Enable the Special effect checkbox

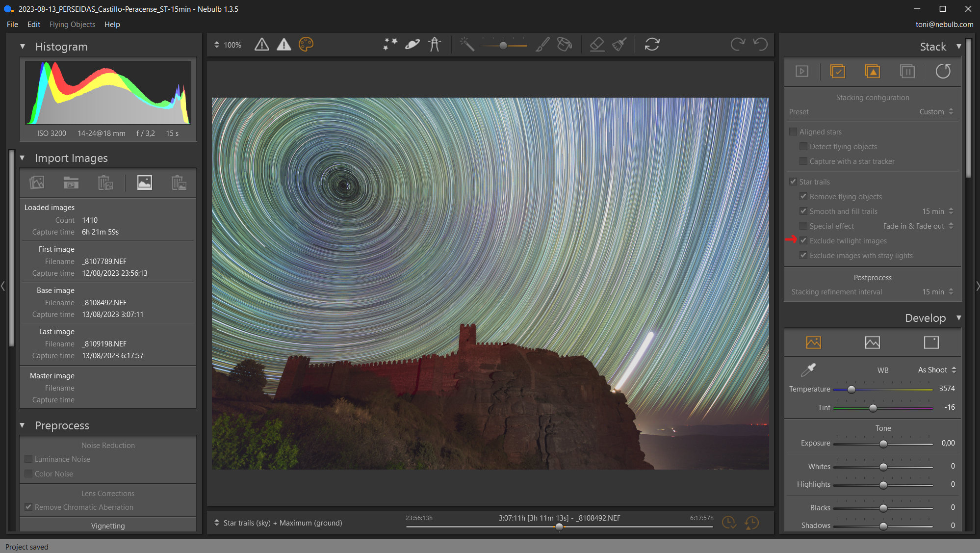(x=803, y=226)
